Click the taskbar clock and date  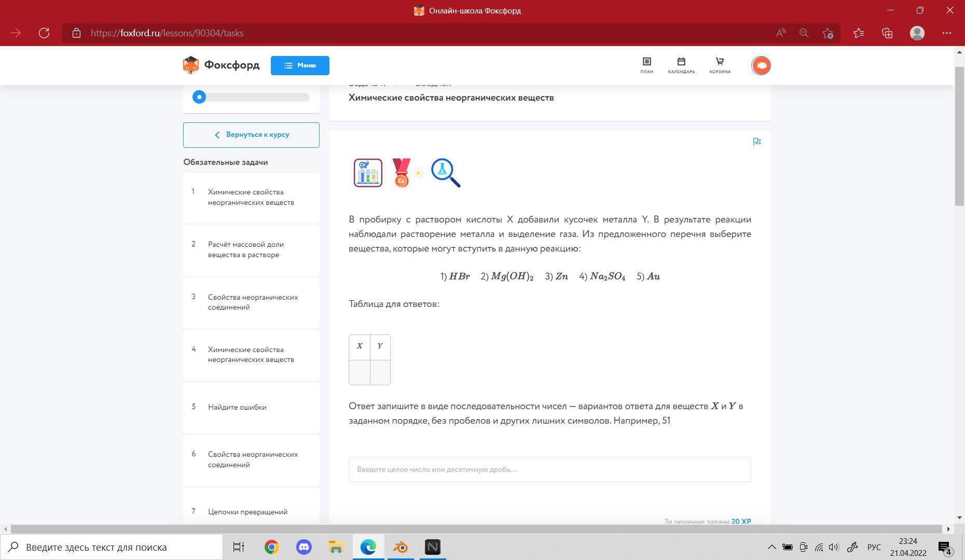[x=908, y=547]
